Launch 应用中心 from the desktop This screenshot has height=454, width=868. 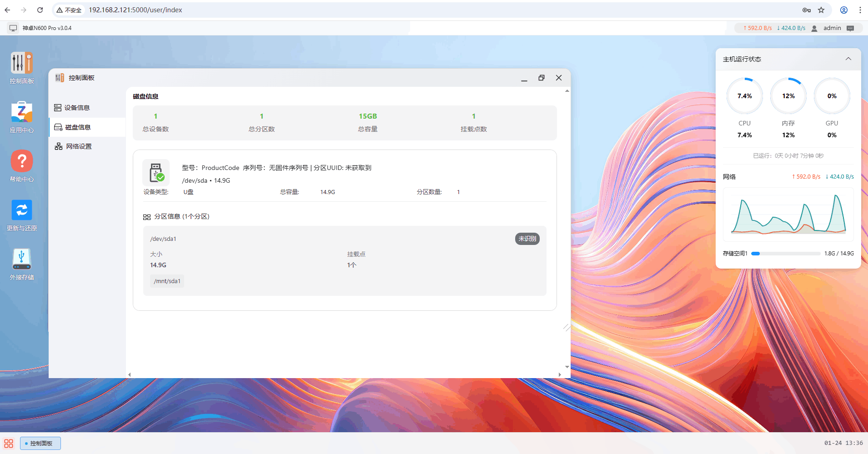coord(22,117)
